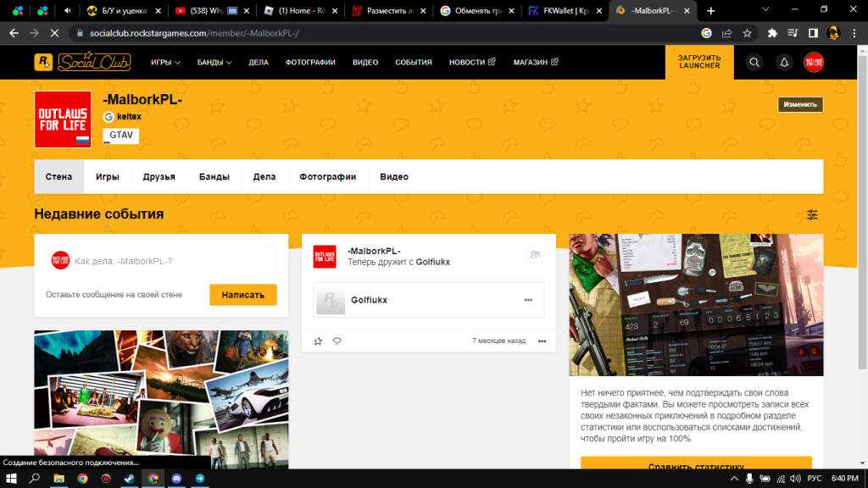868x488 pixels.
Task: Open ФОТОГРАФИИ in top navigation
Action: click(310, 62)
